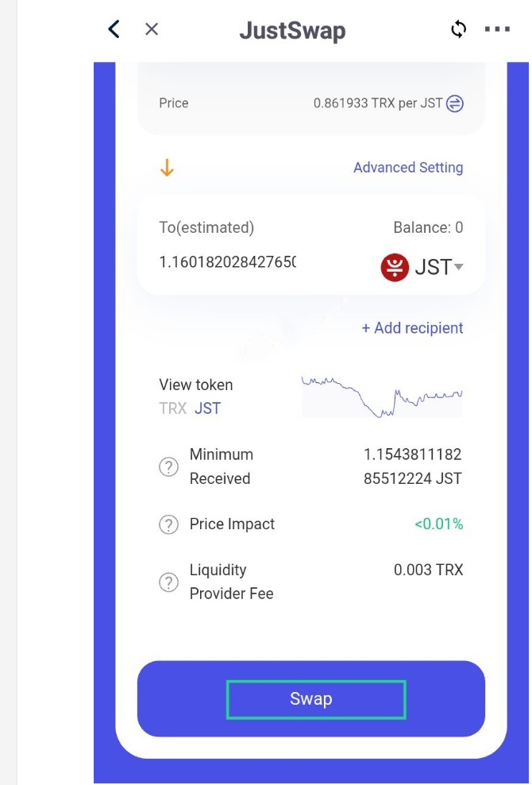Open the token price chart thumbnail
This screenshot has width=532, height=785.
(382, 396)
